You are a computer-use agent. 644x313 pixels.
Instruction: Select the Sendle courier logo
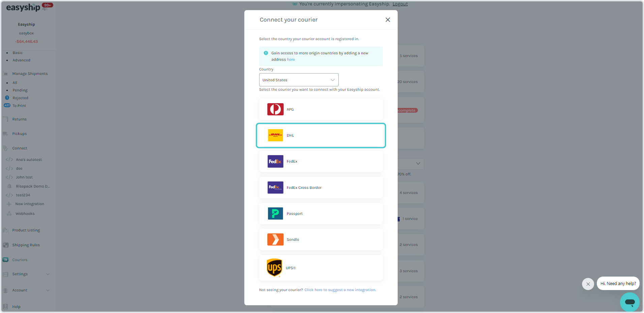coord(275,239)
